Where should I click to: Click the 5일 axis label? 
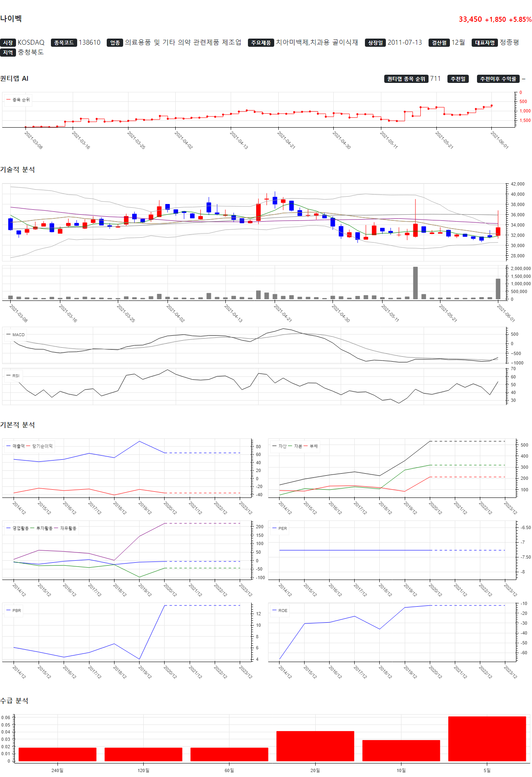[487, 770]
